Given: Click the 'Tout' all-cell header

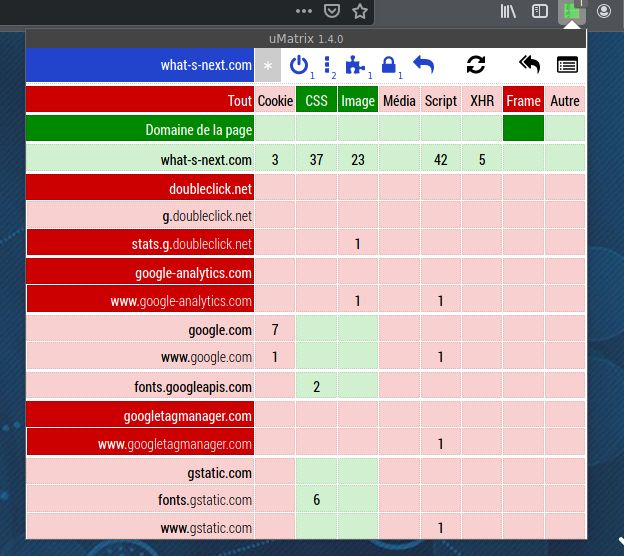Looking at the screenshot, I should click(x=140, y=101).
